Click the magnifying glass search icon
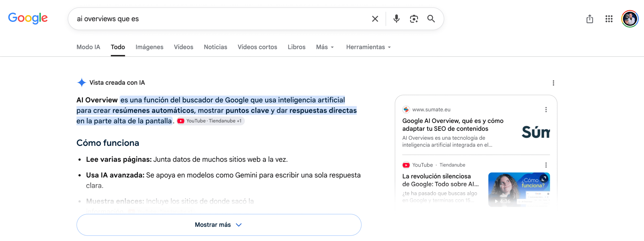Screen dimensions: 644x241 coord(431,19)
